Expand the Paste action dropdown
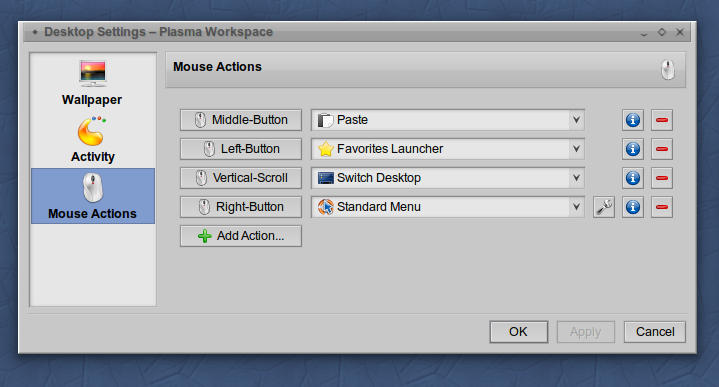This screenshot has height=387, width=719. coord(448,120)
